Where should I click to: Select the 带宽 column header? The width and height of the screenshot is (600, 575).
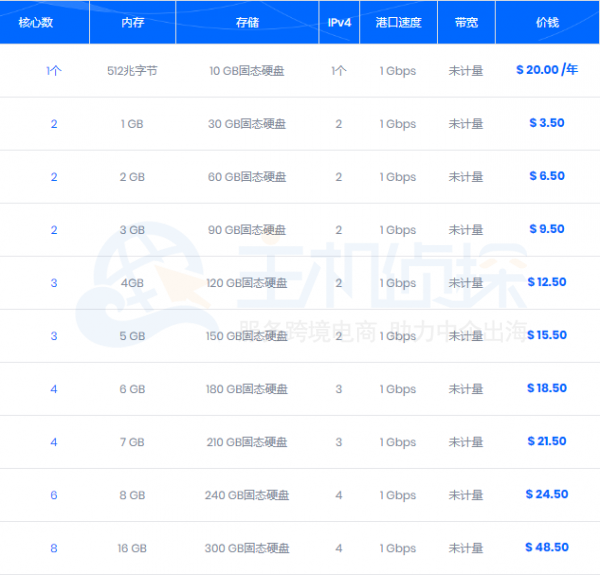(x=466, y=22)
